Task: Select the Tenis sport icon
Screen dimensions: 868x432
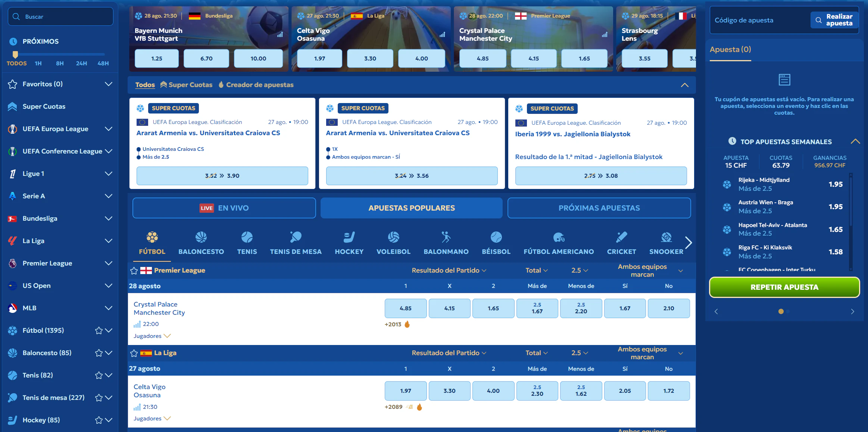Action: click(247, 237)
